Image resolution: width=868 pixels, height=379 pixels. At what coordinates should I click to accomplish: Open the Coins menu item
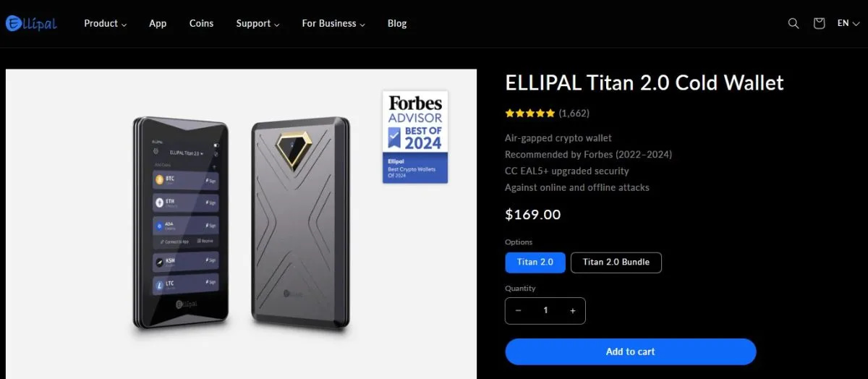coord(201,23)
